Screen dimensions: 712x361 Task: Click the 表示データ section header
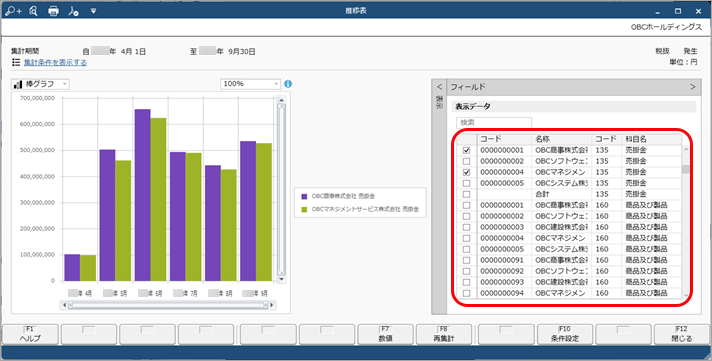click(574, 106)
